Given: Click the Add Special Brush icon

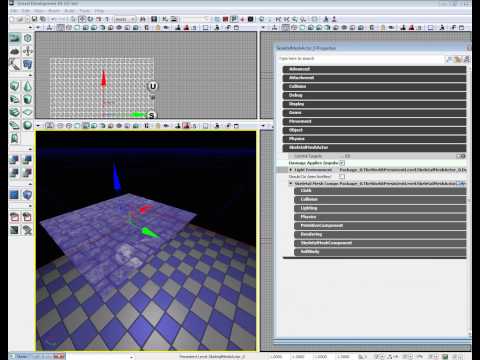Looking at the screenshot, I should [x=15, y=194].
